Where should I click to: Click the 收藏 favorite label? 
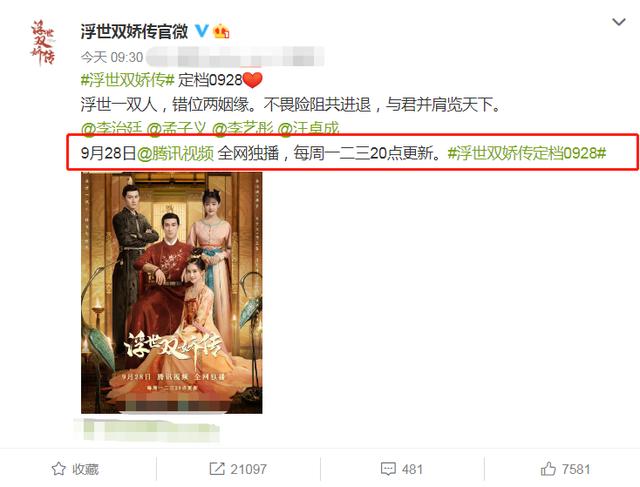click(x=85, y=469)
